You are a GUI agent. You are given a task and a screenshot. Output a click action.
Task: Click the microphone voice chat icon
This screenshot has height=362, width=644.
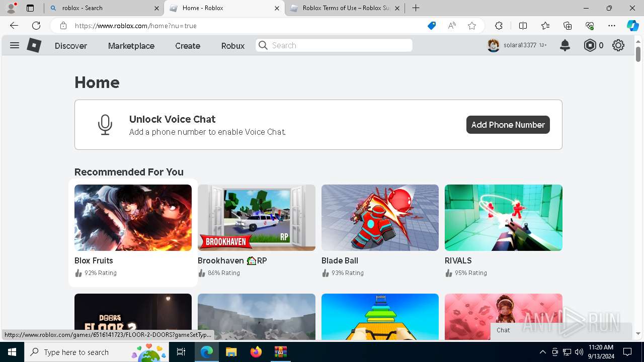[105, 125]
